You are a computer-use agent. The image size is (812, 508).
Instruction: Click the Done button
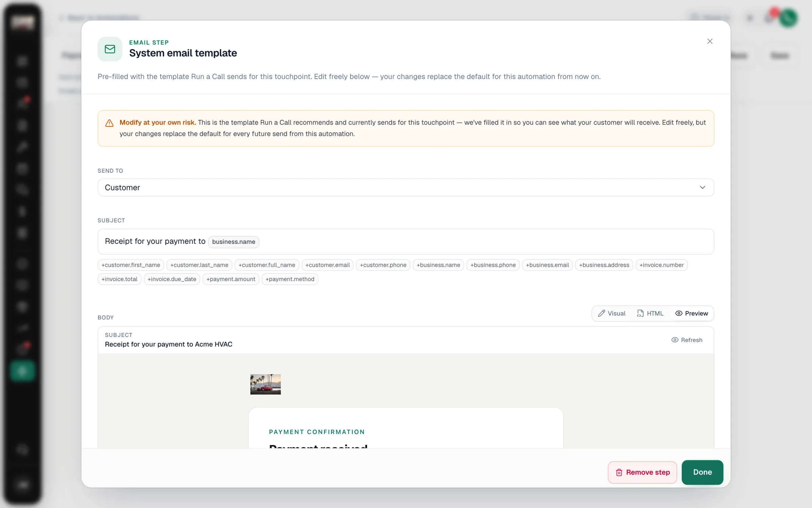(702, 472)
